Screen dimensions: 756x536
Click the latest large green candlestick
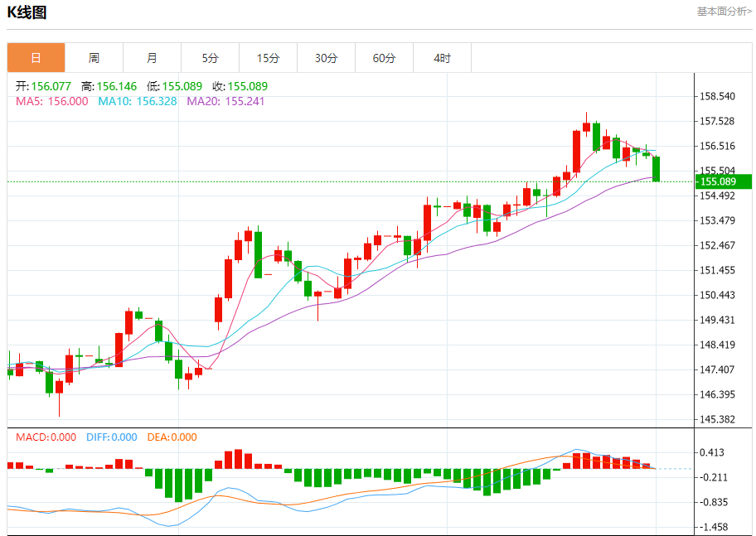657,169
